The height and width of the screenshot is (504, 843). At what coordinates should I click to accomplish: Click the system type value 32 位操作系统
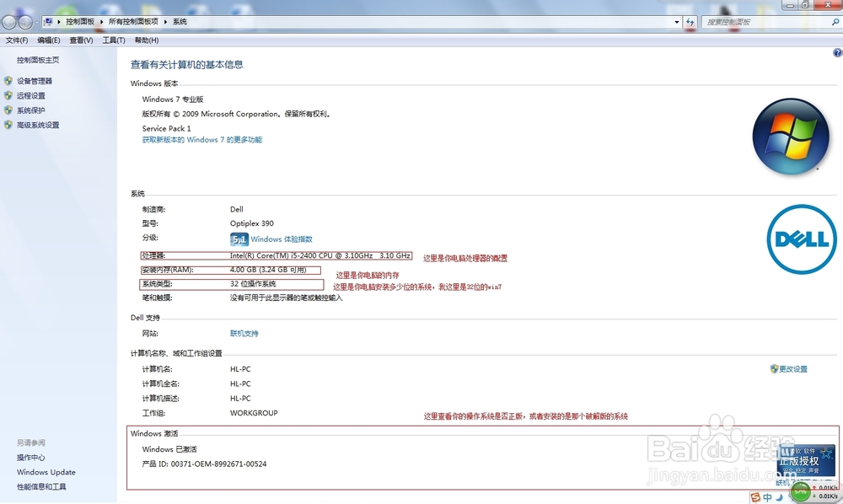coord(253,284)
